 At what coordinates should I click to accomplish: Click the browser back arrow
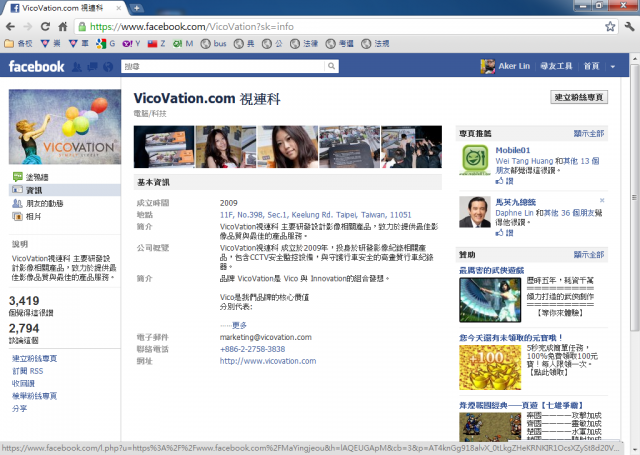click(x=11, y=27)
